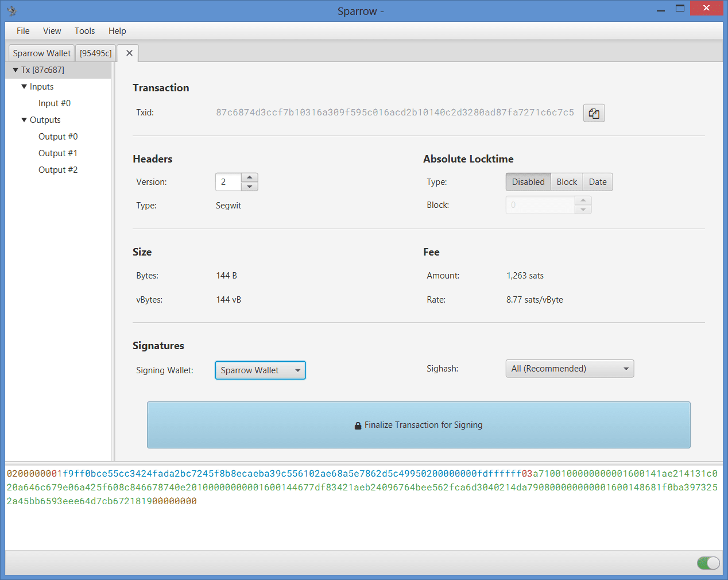Click the raw transaction hex area
This screenshot has width=728, height=580.
[x=364, y=507]
